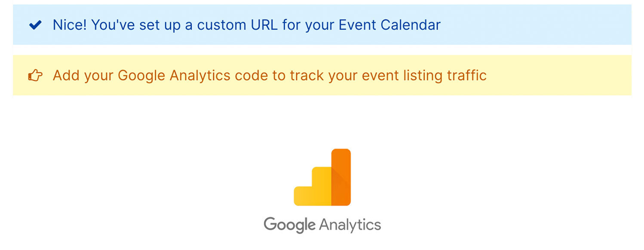
Task: Click the checkmark icon in blue banner
Action: click(35, 25)
